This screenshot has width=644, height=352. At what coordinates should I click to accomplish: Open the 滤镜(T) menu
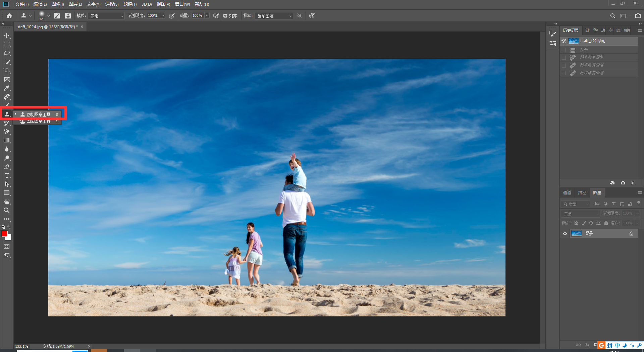[x=130, y=4]
